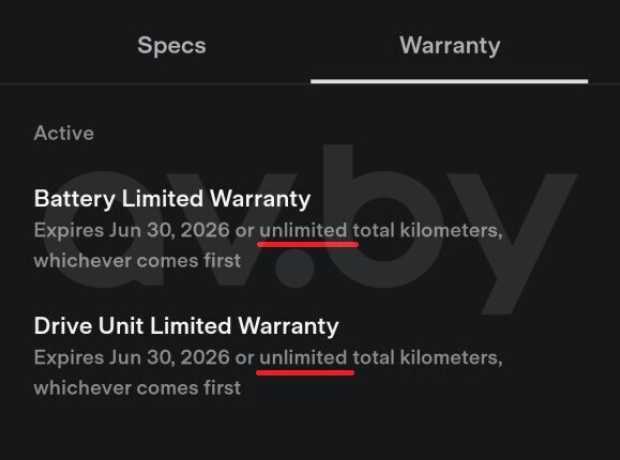Open the Drive Unit Limited Warranty heading
Image resolution: width=620 pixels, height=460 pixels.
[x=186, y=326]
